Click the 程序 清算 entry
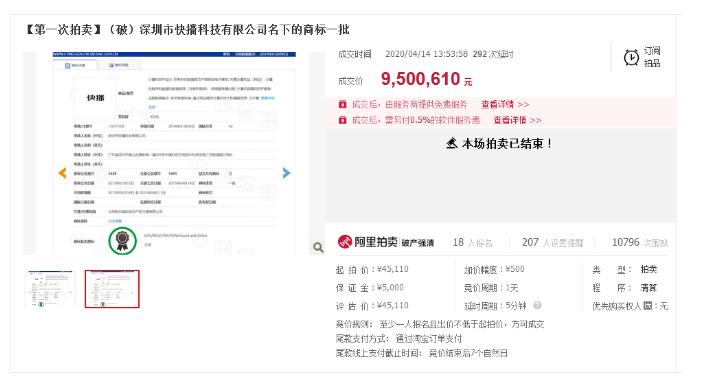The height and width of the screenshot is (382, 704). 625,288
